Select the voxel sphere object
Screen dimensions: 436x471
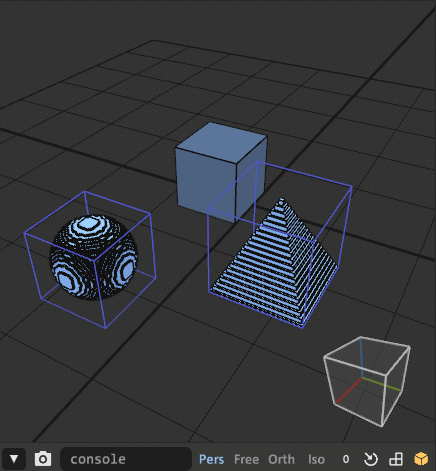point(94,257)
